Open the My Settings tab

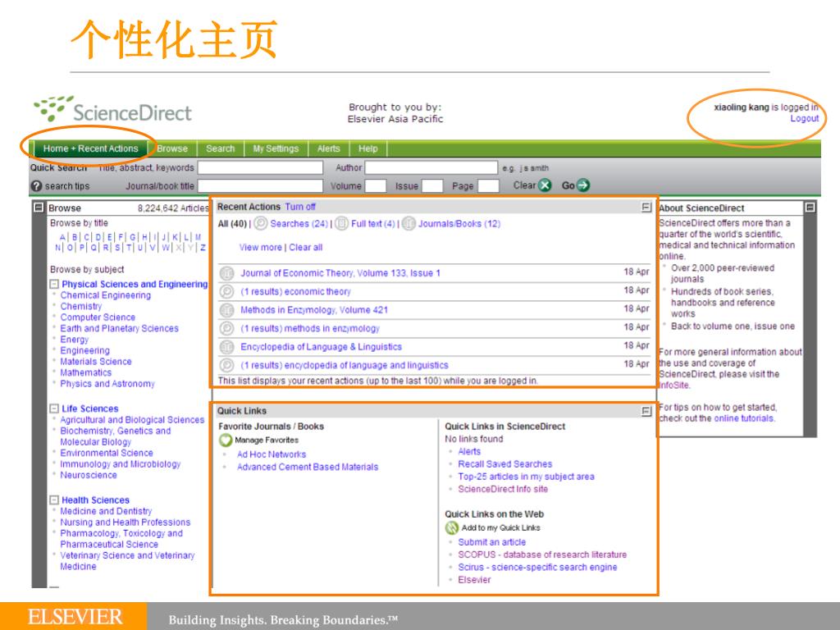coord(276,148)
